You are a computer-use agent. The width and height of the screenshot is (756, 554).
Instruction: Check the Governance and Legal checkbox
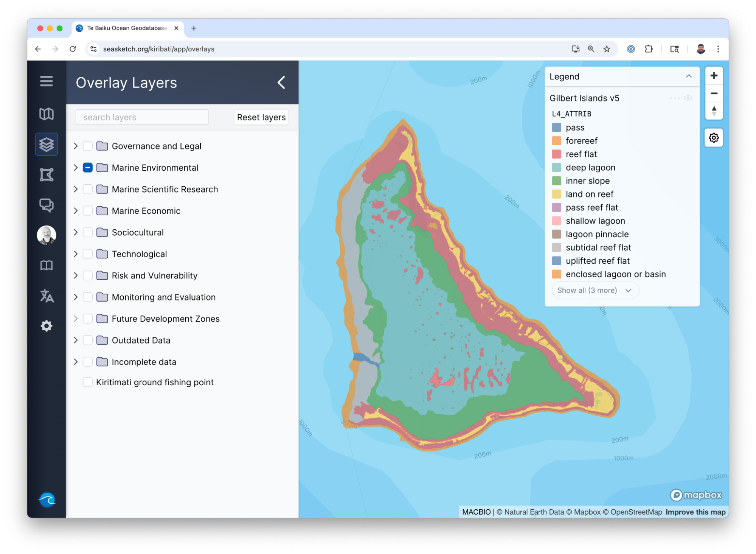pos(88,146)
